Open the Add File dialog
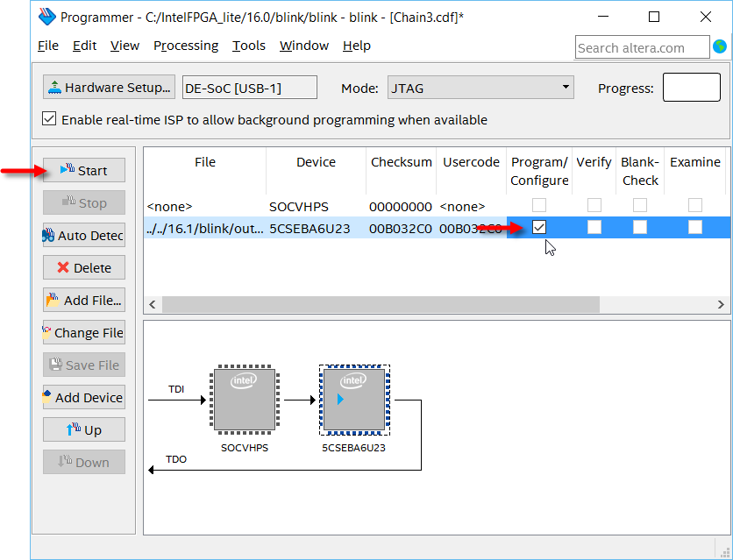733x560 pixels. pos(84,301)
